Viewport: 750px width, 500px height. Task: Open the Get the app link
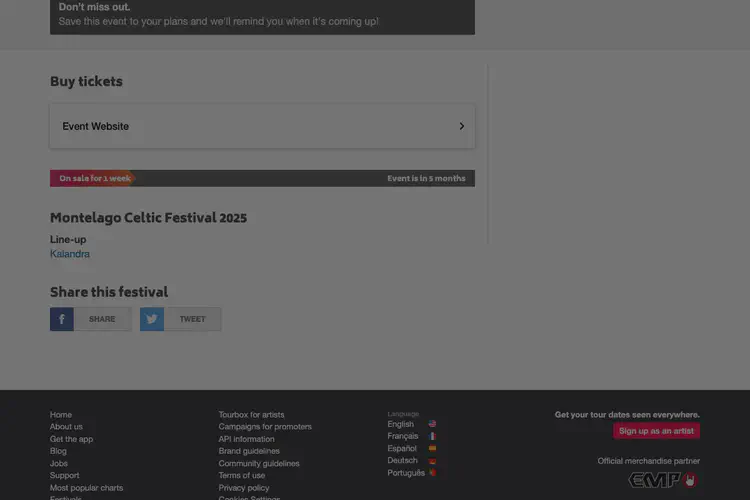coord(71,439)
